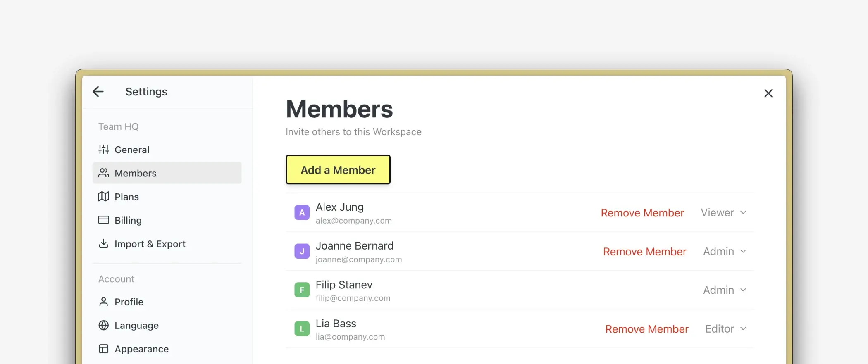Change Lia Bass's Editor role dropdown
The image size is (868, 364).
(725, 329)
